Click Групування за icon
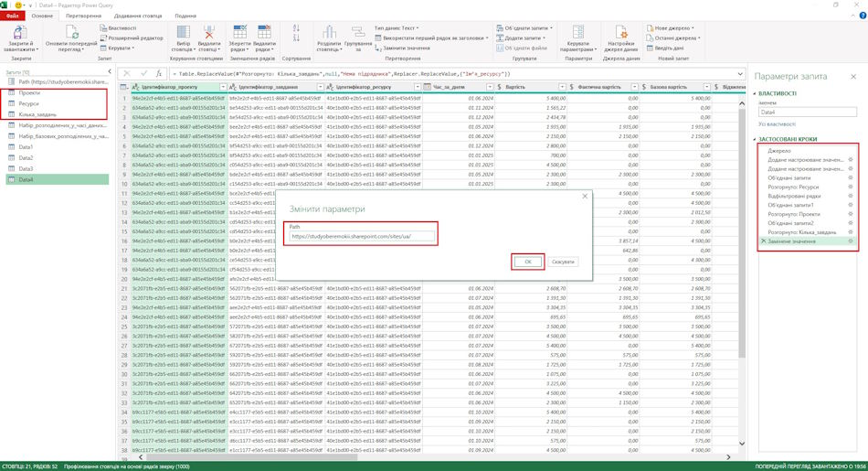This screenshot has width=868, height=471. 358,32
